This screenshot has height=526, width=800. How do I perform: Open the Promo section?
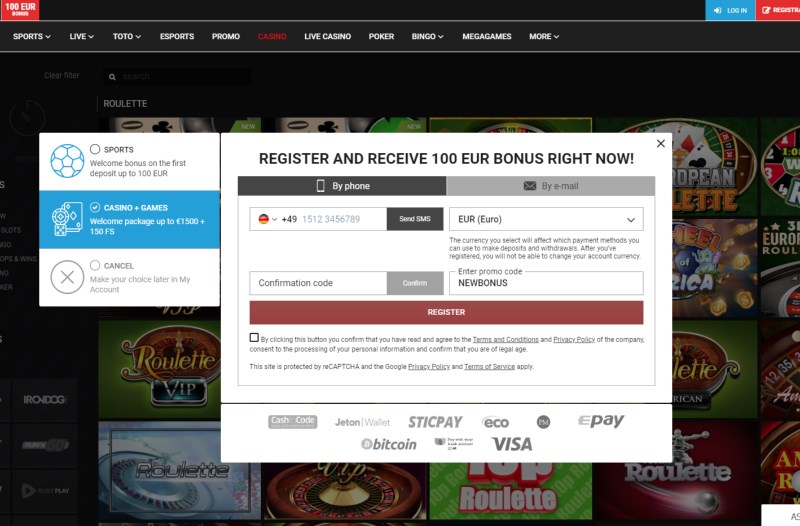pyautogui.click(x=226, y=36)
